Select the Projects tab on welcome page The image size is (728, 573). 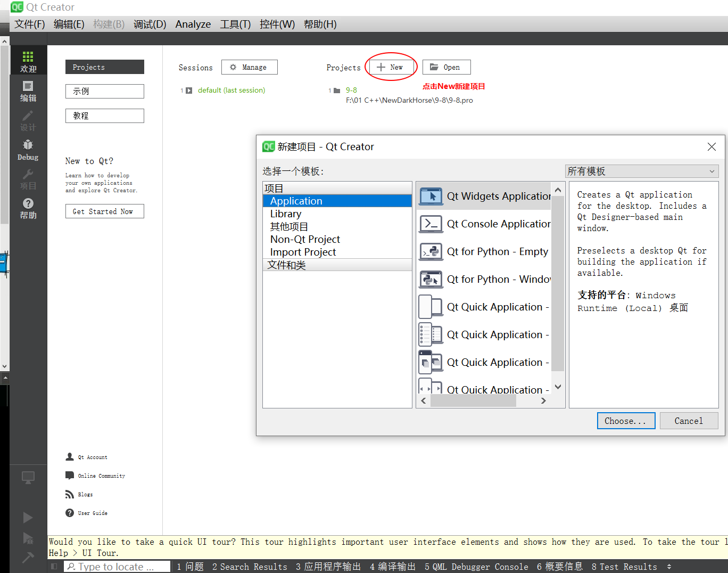tap(105, 67)
